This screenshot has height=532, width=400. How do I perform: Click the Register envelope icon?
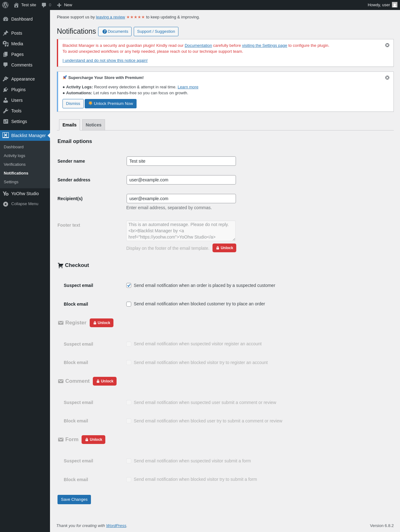(x=61, y=323)
